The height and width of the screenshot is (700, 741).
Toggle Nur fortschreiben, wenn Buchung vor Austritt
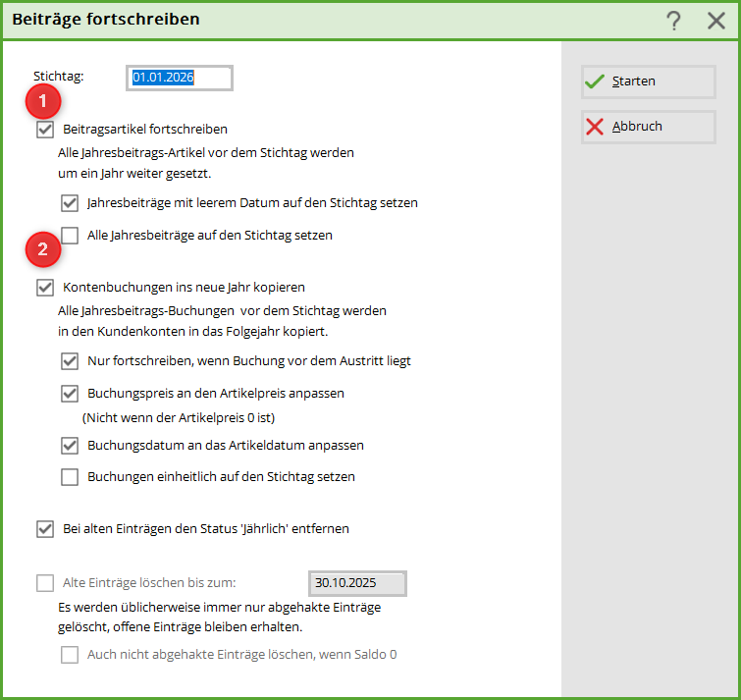click(70, 361)
